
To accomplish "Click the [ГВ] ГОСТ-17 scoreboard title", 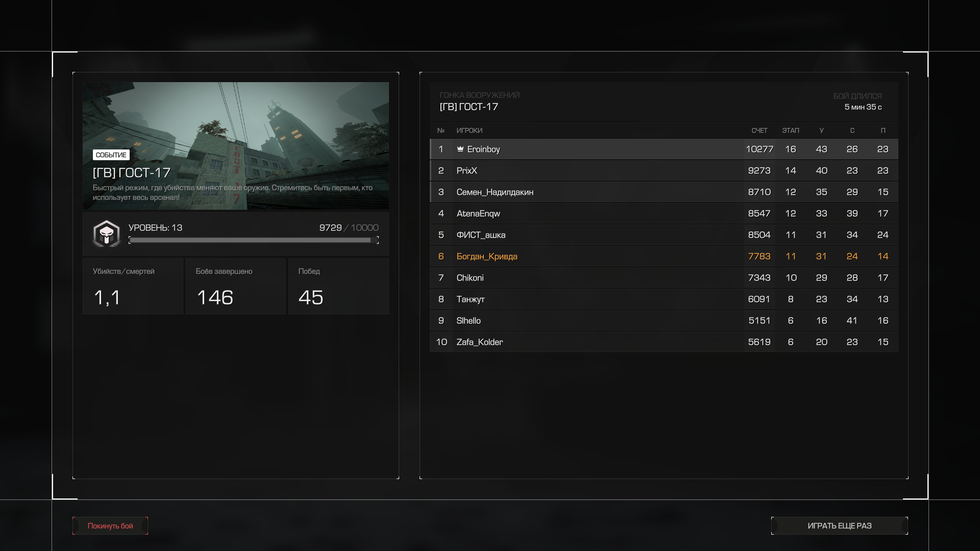I will coord(469,107).
